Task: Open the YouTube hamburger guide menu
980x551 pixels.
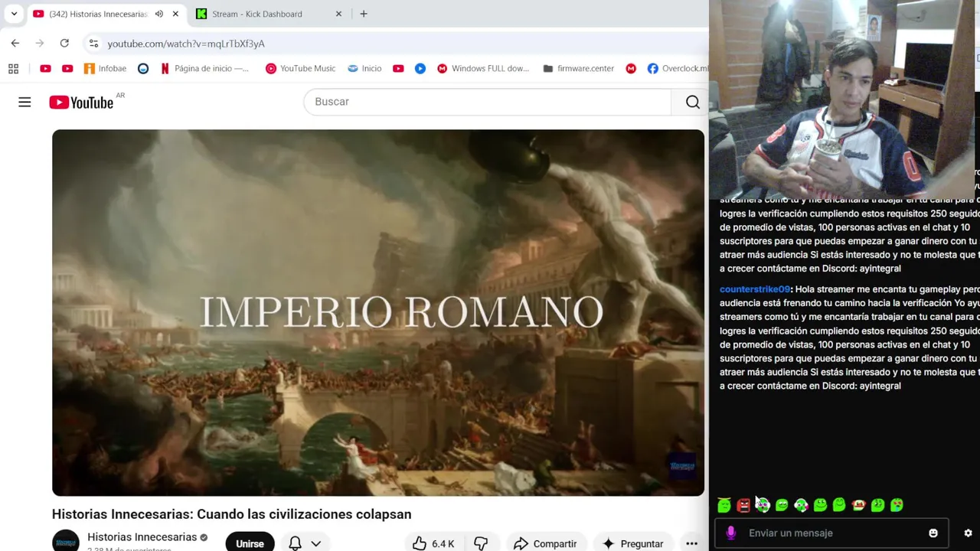Action: 24,102
